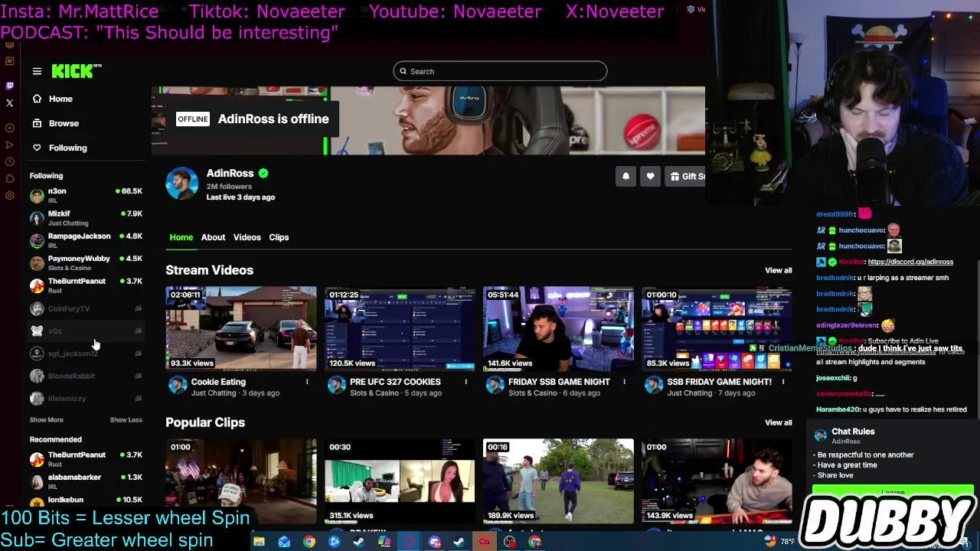980x551 pixels.
Task: Select TheBurntPeanut in Following list
Action: [x=86, y=285]
